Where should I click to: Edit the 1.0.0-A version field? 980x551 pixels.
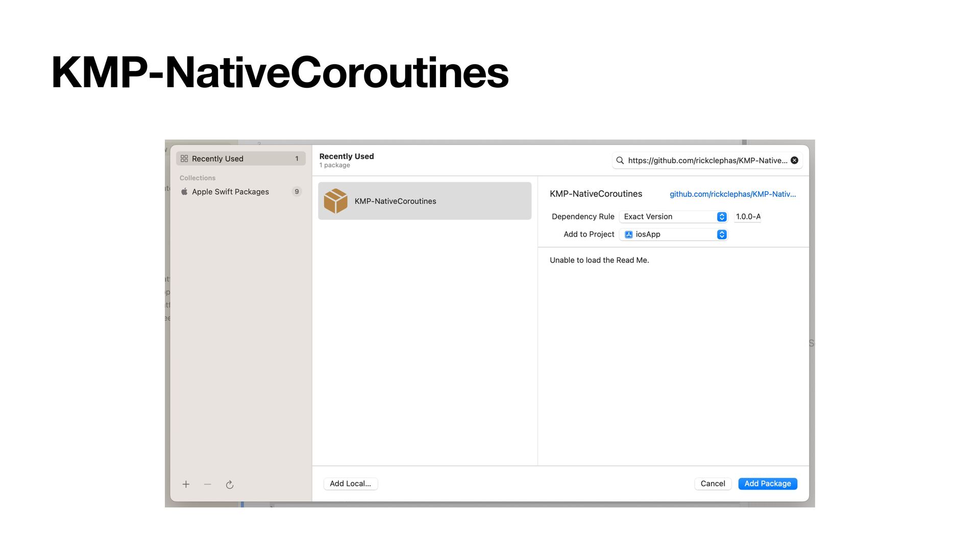[748, 217]
